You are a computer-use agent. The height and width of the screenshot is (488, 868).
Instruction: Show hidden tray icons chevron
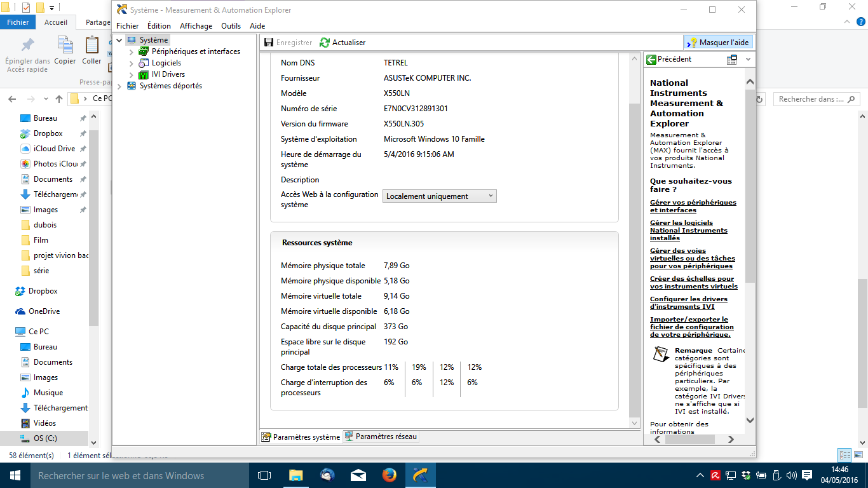coord(700,475)
